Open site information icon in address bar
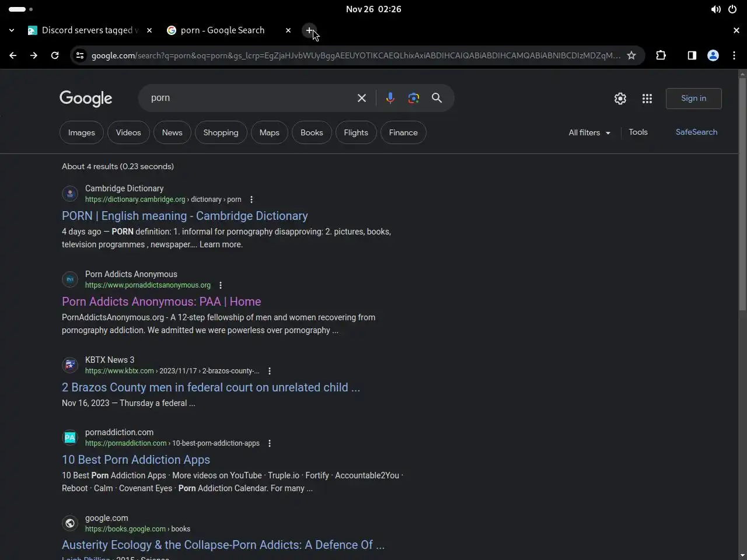The height and width of the screenshot is (560, 747). [80, 55]
